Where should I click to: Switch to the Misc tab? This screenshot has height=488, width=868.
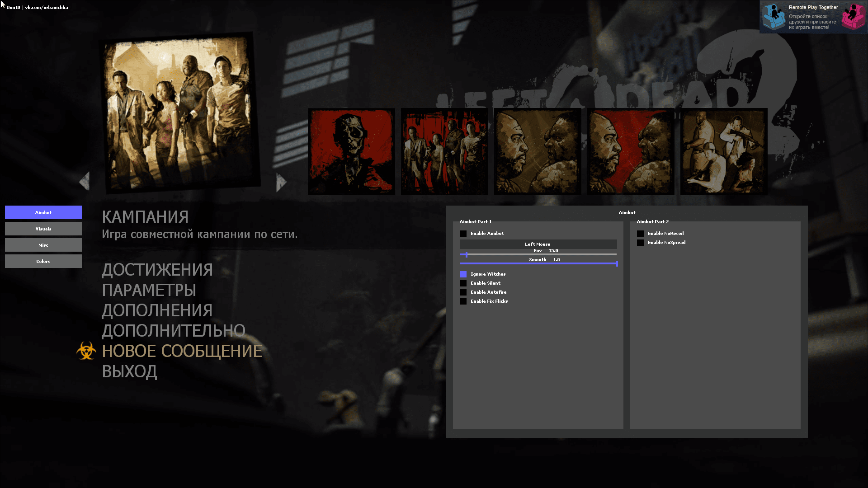(43, 245)
